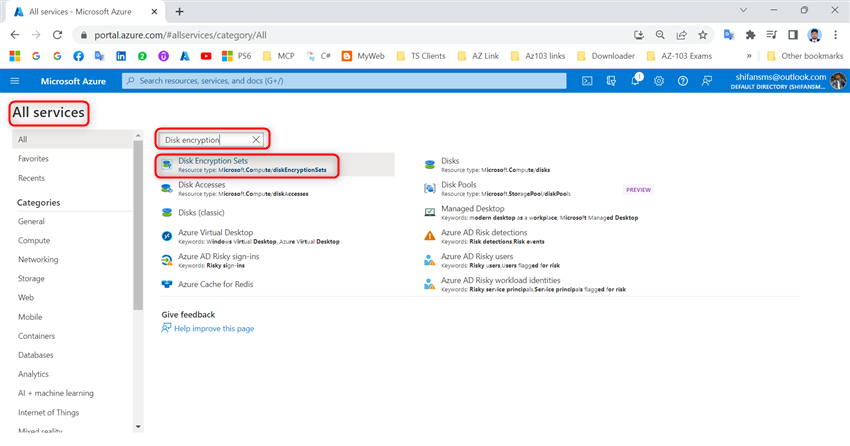Select Favorites in the sidebar

click(33, 159)
